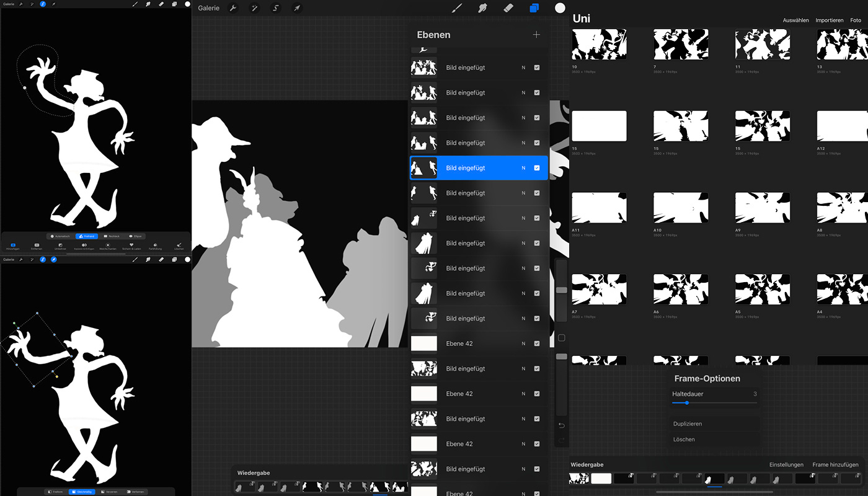
Task: Open the blue highlighted Layers icon
Action: (x=534, y=8)
